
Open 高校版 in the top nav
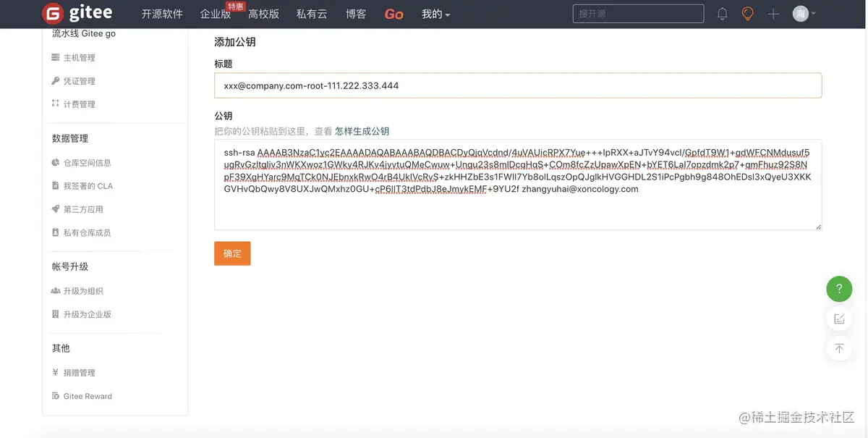point(263,14)
